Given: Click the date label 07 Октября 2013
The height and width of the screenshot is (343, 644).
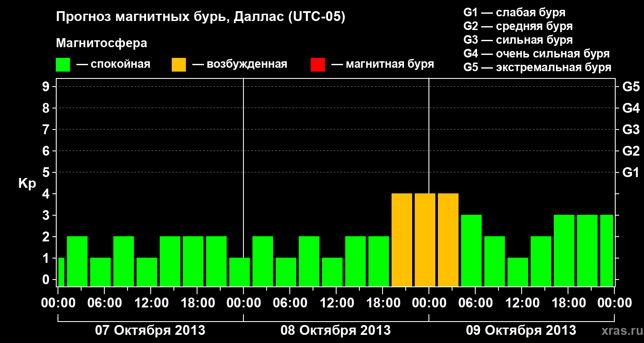Looking at the screenshot, I should point(150,330).
